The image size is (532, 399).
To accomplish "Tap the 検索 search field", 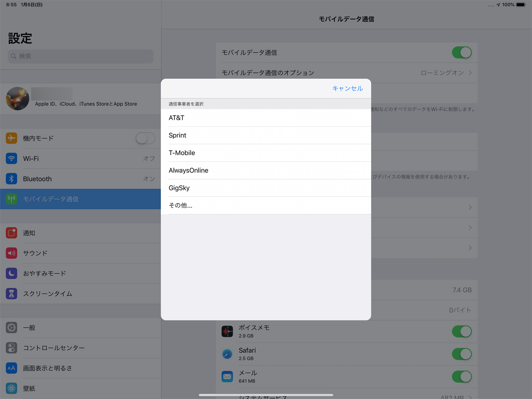I will pos(81,56).
